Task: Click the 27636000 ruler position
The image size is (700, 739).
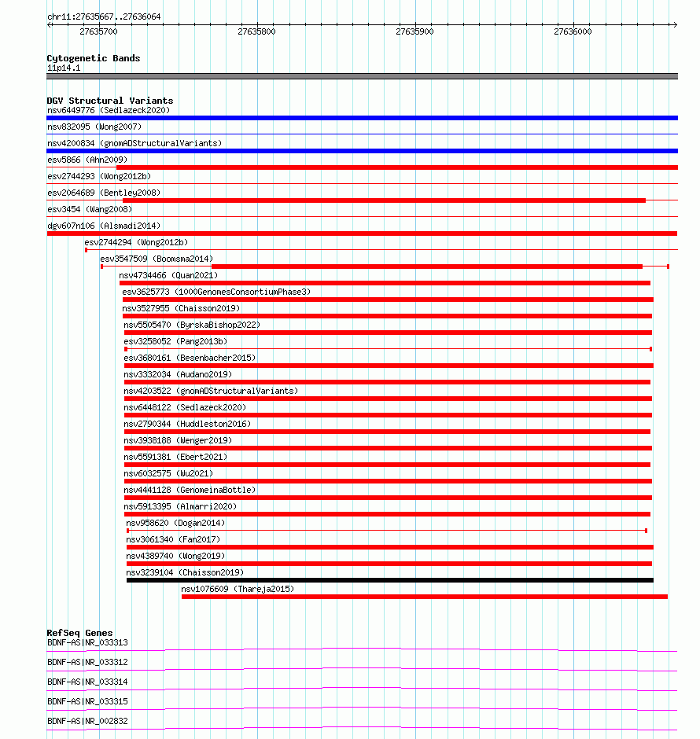Action: coord(573,31)
